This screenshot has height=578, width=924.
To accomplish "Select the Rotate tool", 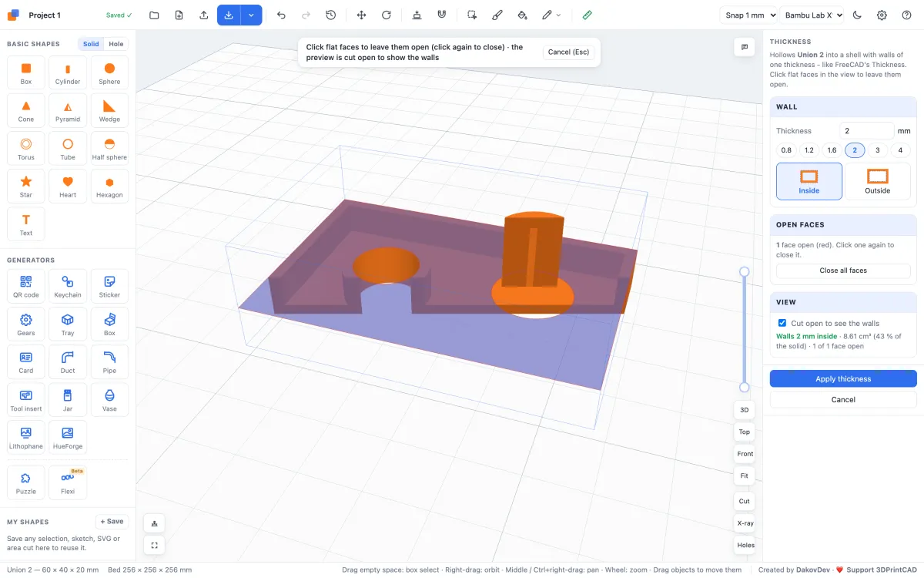I will [x=387, y=15].
